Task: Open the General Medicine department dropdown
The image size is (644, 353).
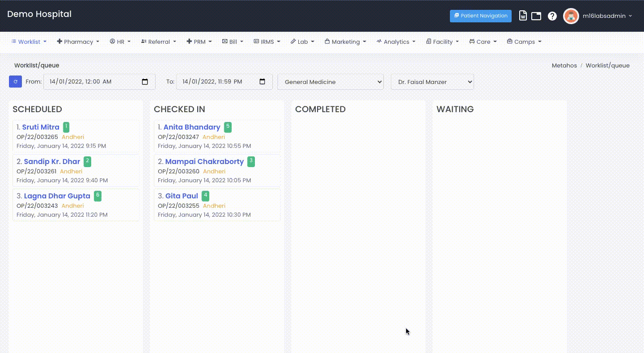Action: click(330, 82)
